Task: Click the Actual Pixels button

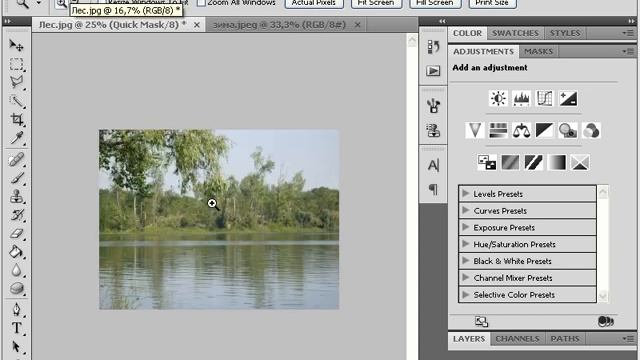Action: tap(313, 3)
